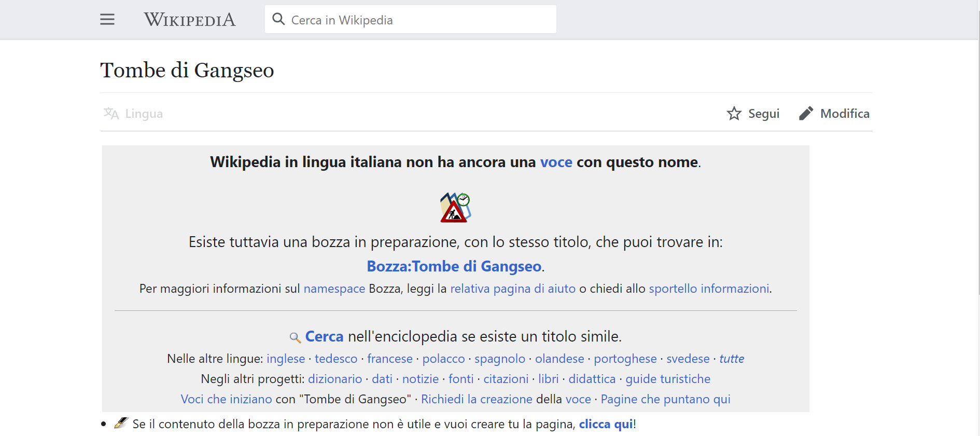Viewport: 980px width, 436px height.
Task: Open the "didattica" project link
Action: tap(592, 379)
